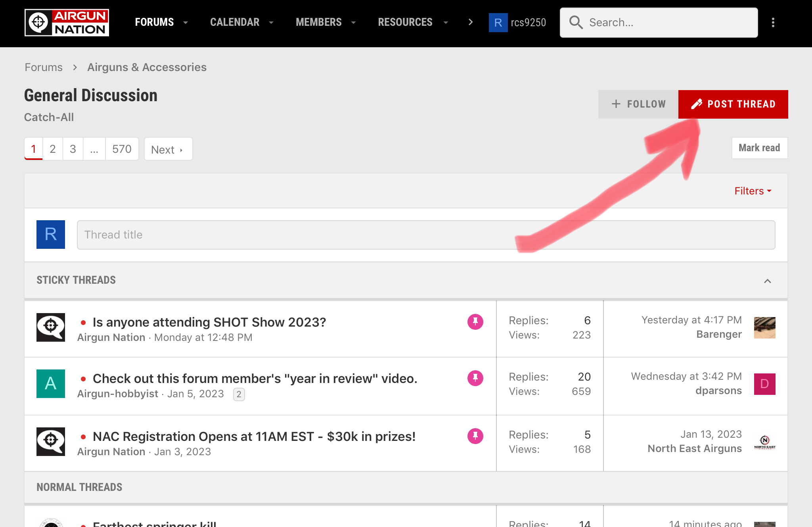Open dparsons user profile link

tap(718, 390)
